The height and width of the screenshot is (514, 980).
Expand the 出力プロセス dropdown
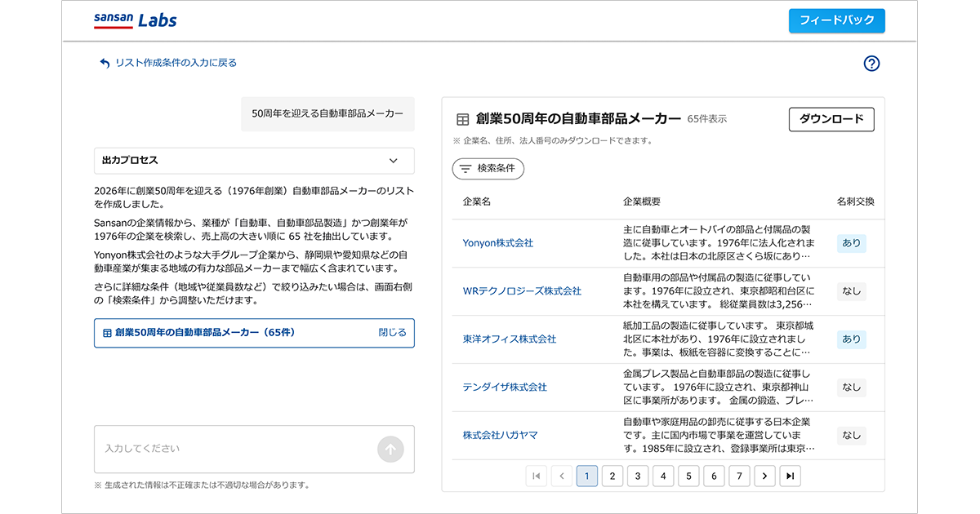pyautogui.click(x=254, y=161)
